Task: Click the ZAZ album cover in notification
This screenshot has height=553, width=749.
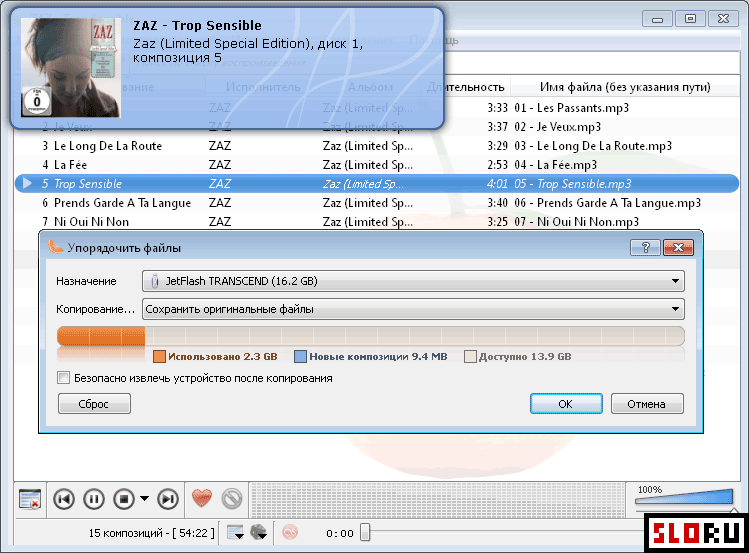Action: [71, 68]
